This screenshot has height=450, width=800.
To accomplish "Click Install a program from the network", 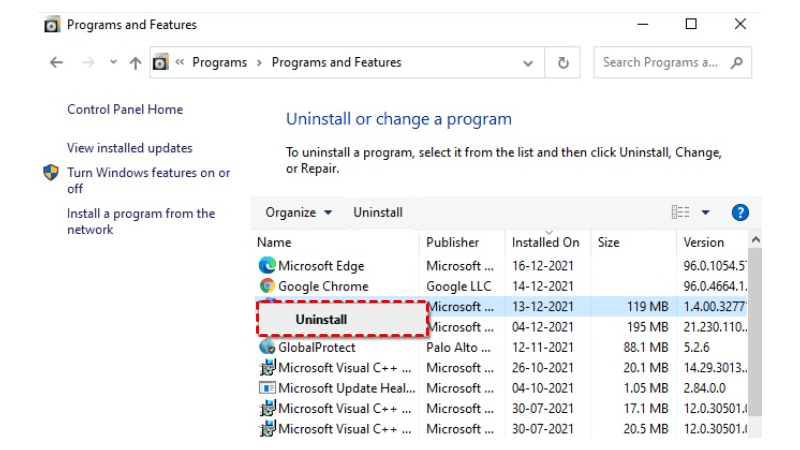I will point(141,221).
